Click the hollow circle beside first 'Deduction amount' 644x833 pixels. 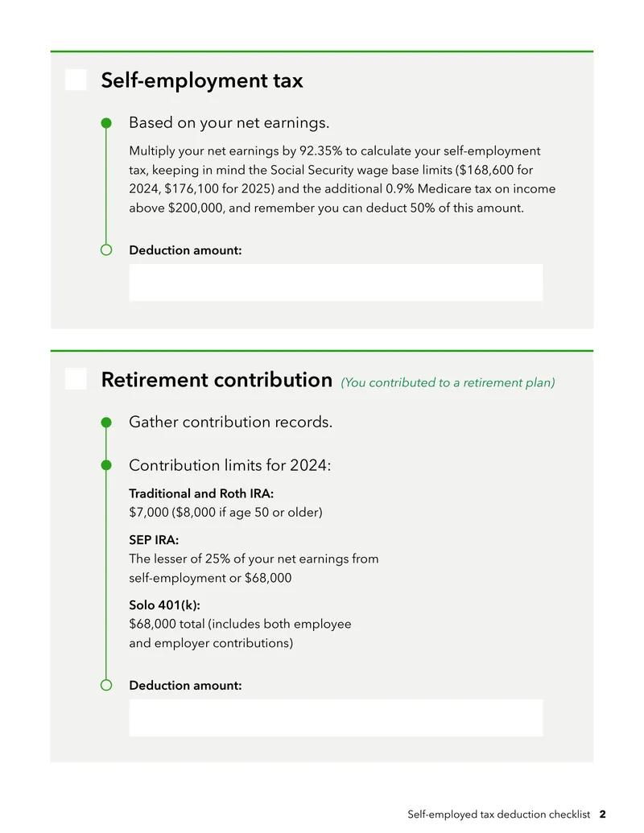(106, 249)
